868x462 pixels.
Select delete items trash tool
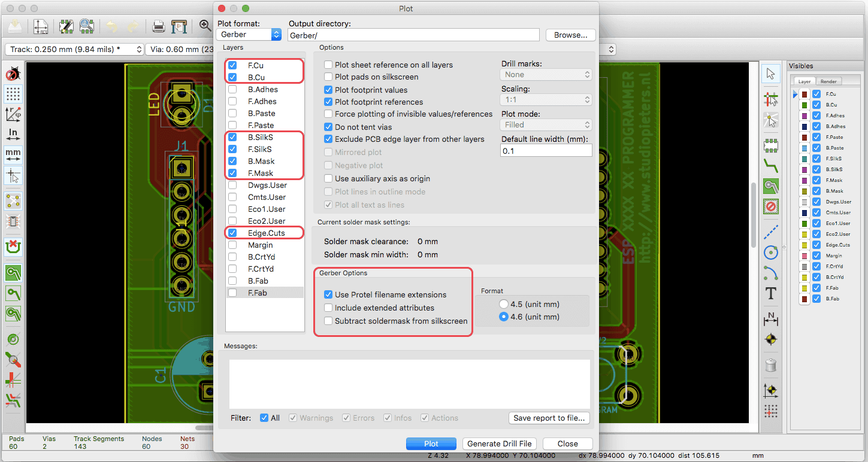coord(771,364)
